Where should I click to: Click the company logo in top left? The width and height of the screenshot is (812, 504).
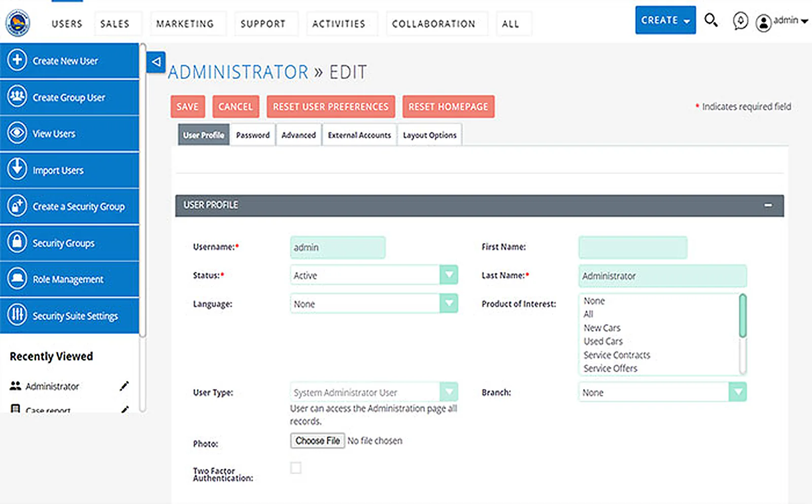18,23
